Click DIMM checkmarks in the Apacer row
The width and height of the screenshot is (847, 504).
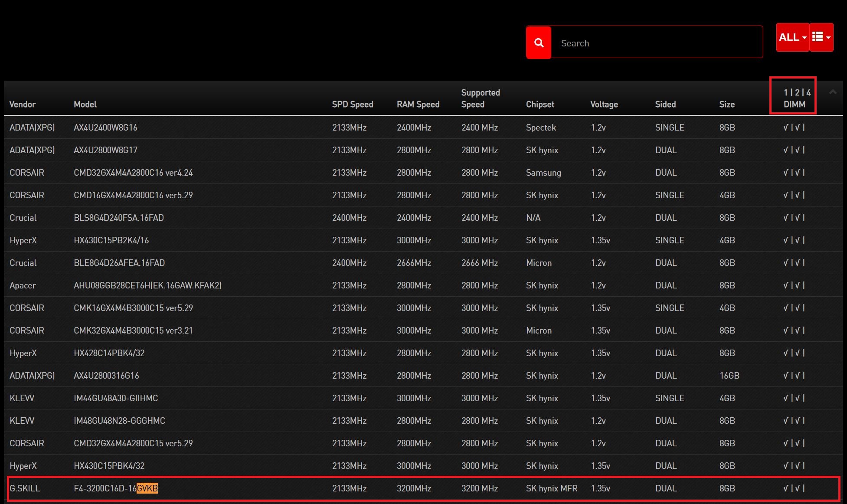[x=794, y=285]
